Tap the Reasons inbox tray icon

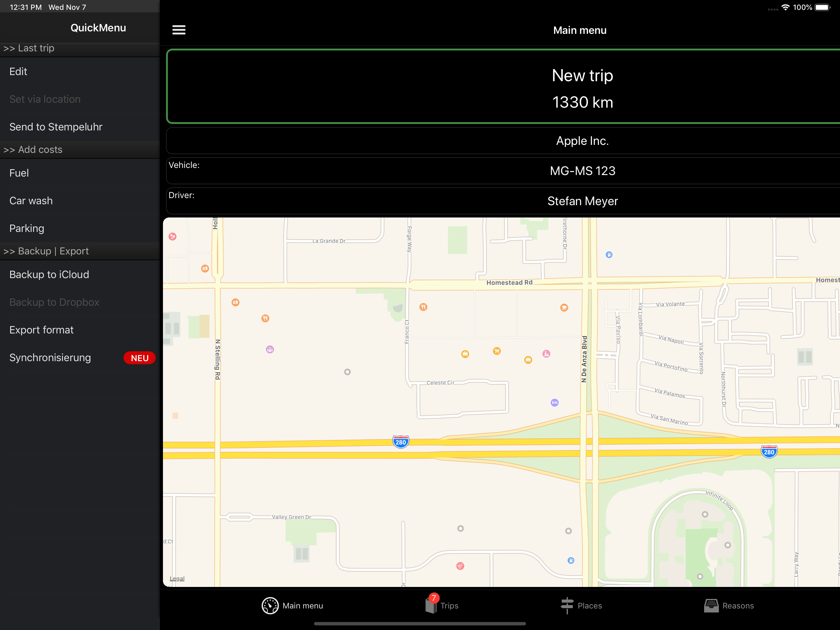tap(711, 606)
